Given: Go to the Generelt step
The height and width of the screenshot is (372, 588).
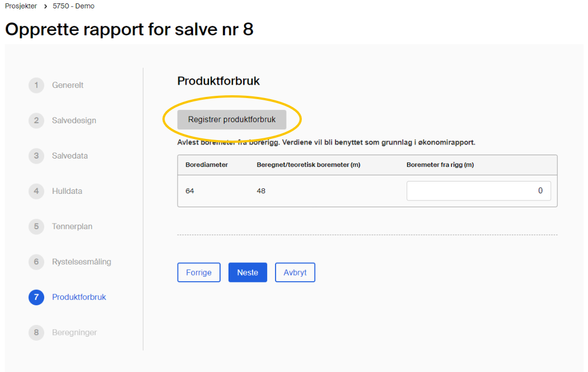Looking at the screenshot, I should click(68, 85).
